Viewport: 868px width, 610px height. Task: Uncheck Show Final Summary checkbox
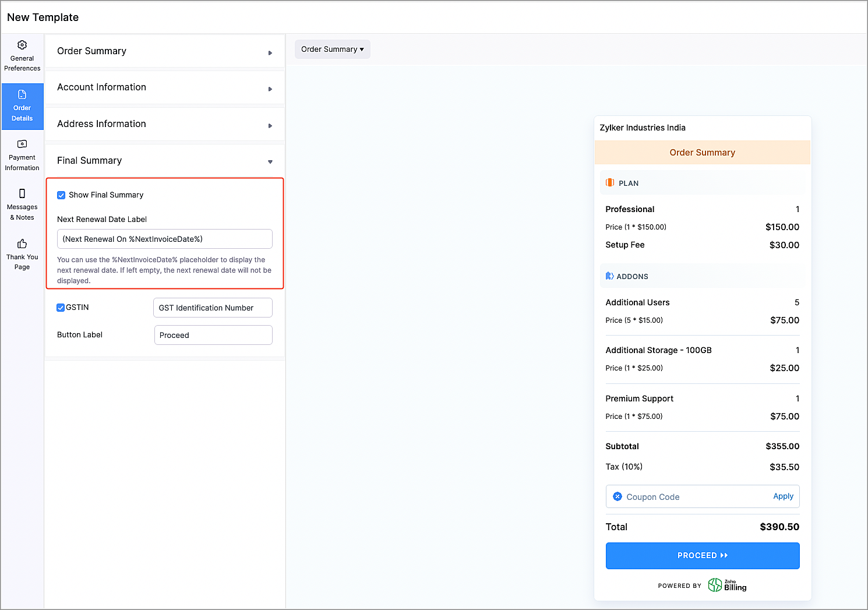pos(61,195)
